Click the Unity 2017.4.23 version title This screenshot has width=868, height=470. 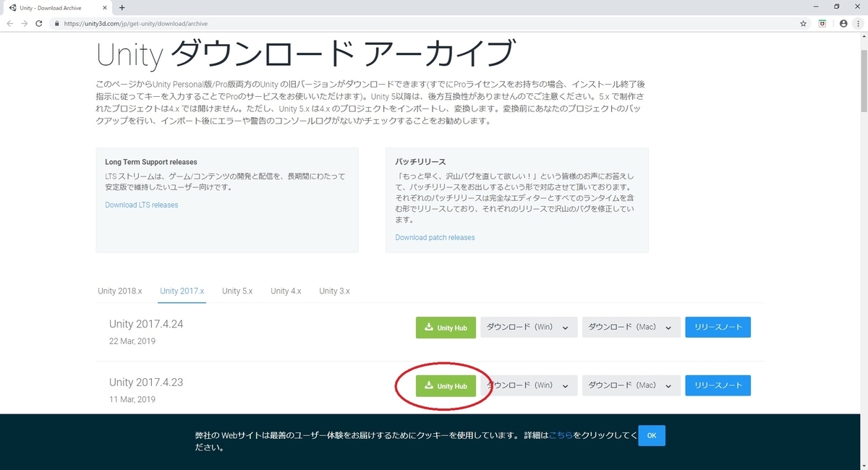pyautogui.click(x=146, y=382)
